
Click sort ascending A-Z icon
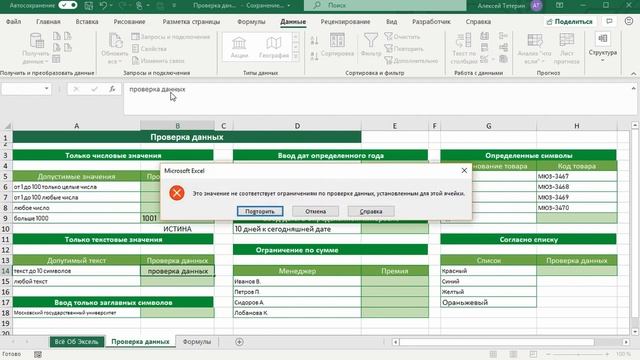point(314,40)
